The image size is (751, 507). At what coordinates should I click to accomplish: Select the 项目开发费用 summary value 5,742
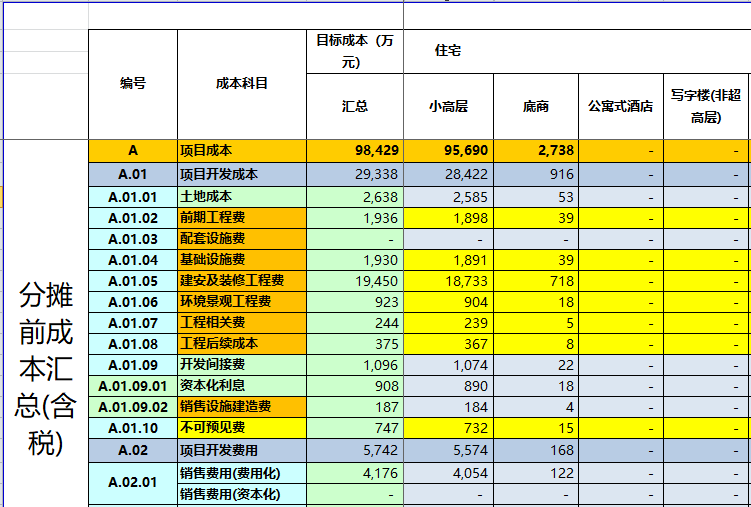354,450
